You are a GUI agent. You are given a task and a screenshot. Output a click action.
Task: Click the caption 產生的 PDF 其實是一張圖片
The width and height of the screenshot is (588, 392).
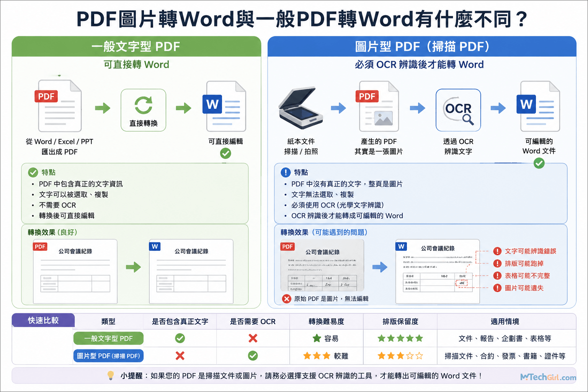pos(379,147)
